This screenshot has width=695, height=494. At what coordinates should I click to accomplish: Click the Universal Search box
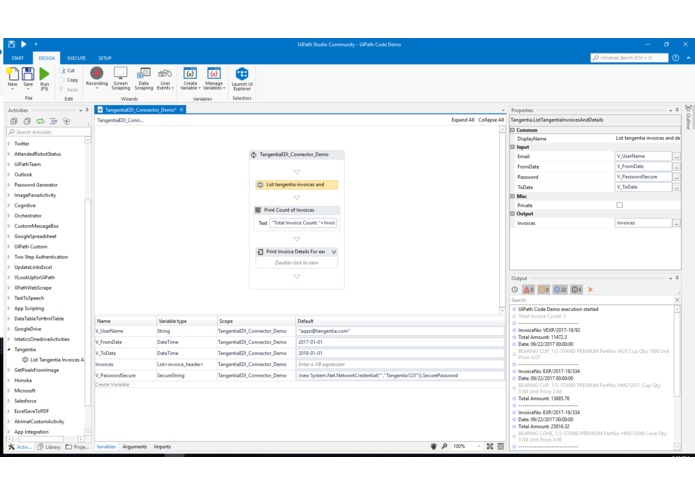coord(629,58)
